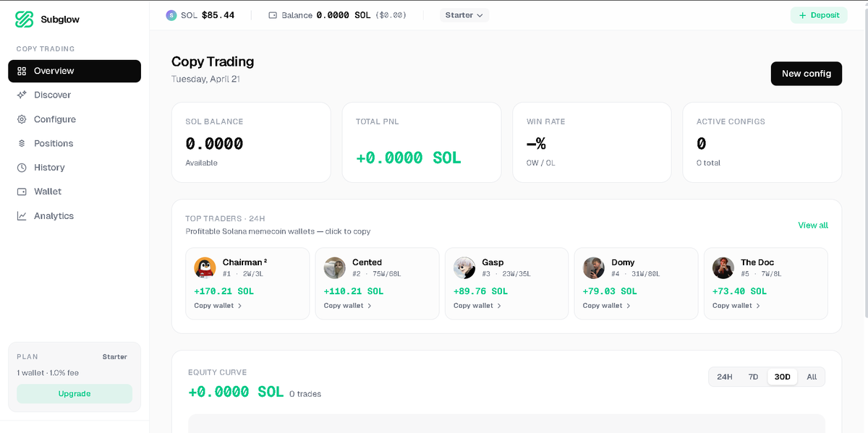Click Balance 0.0000 SOL in top bar
The width and height of the screenshot is (868, 433).
(326, 15)
